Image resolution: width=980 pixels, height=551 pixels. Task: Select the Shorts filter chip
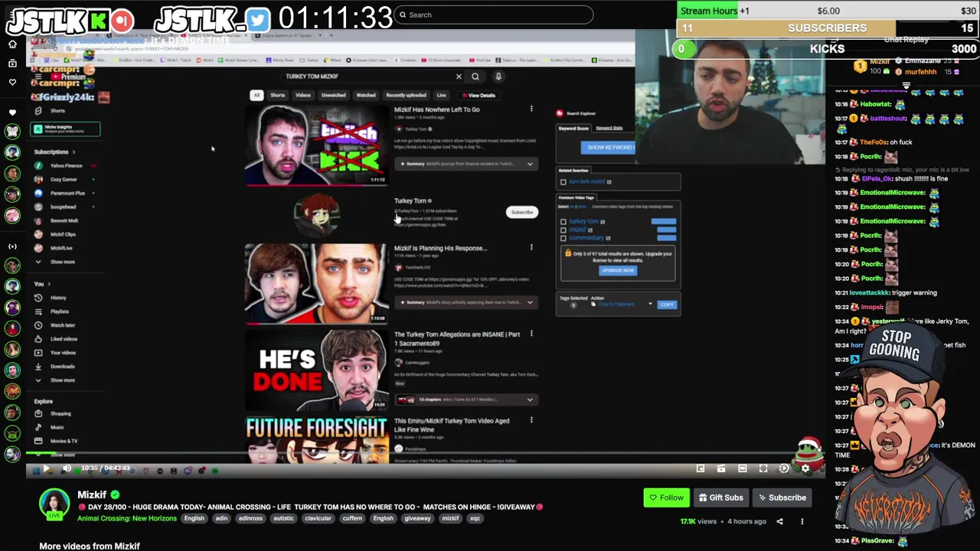coord(277,96)
